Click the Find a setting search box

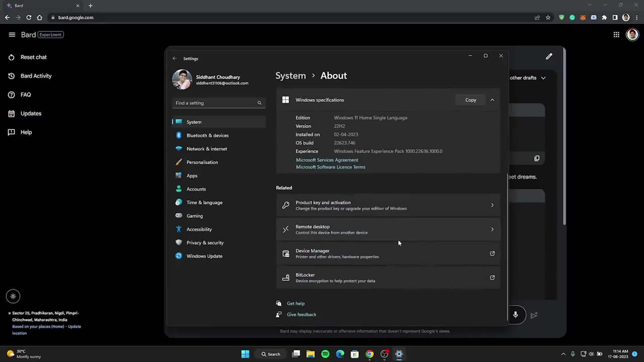tap(219, 103)
